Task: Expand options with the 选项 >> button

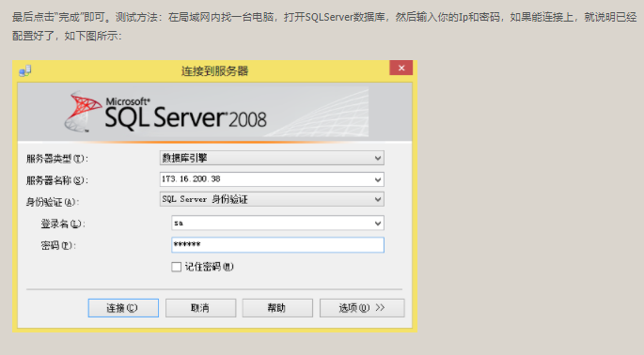Action: [x=362, y=308]
